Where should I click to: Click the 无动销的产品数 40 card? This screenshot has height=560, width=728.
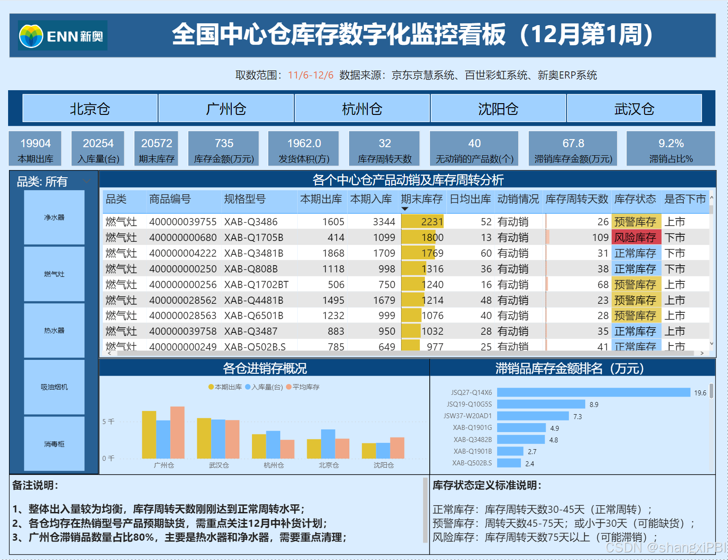coord(474,149)
